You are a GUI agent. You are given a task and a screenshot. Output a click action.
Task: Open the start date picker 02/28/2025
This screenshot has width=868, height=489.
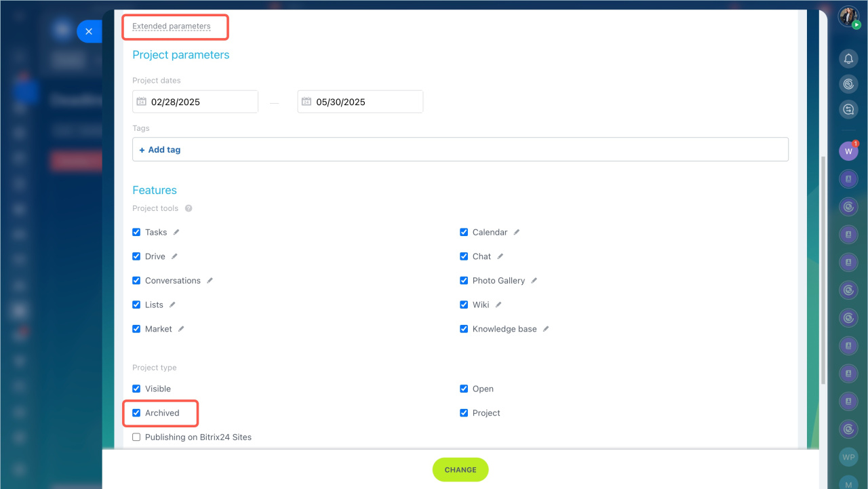click(195, 102)
